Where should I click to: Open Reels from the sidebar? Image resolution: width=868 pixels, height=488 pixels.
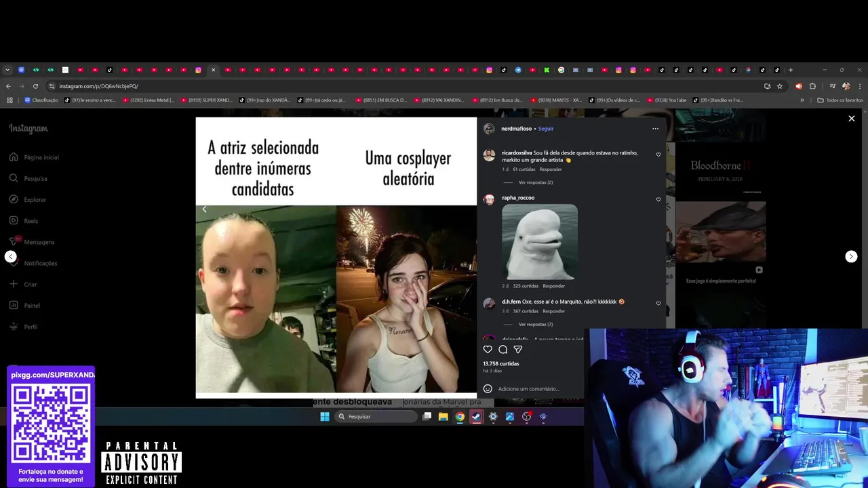pyautogui.click(x=24, y=220)
